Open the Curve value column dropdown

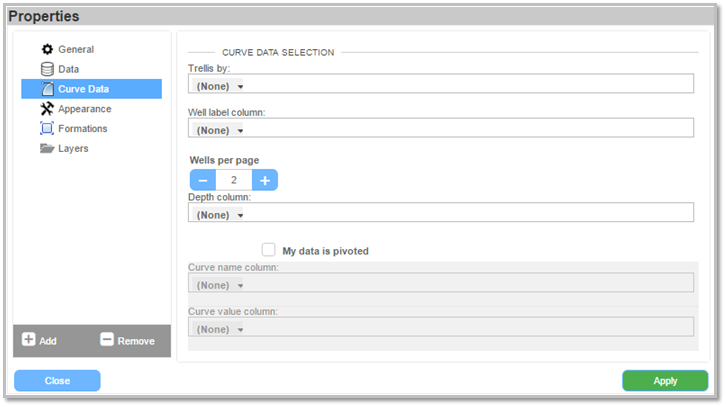coord(441,327)
